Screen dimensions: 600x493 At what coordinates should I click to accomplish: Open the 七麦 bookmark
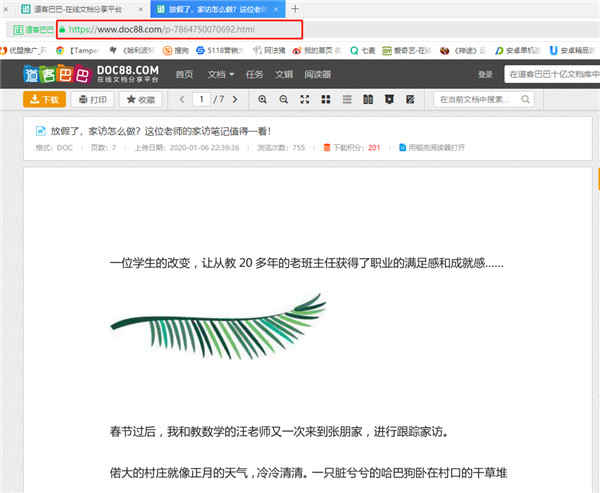tap(363, 51)
